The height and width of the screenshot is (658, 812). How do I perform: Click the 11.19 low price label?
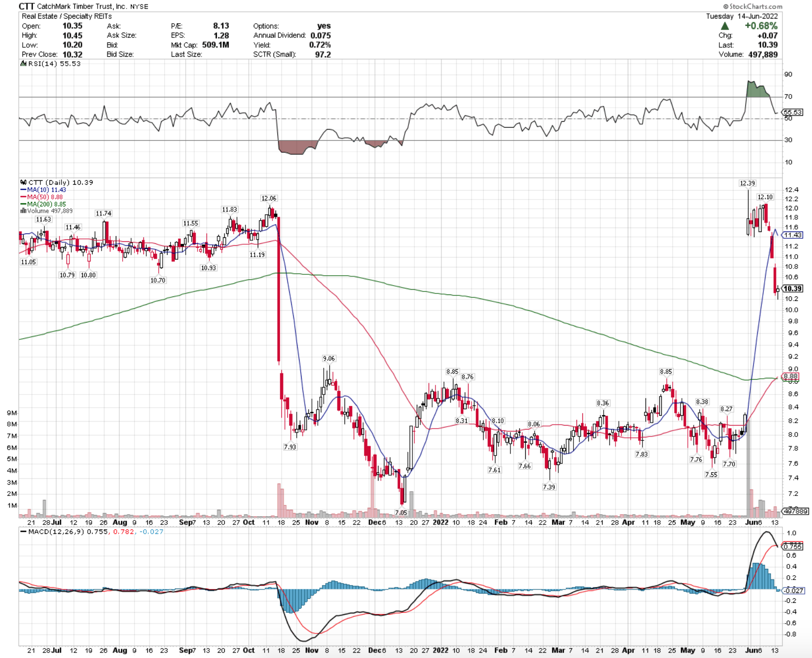tap(257, 255)
